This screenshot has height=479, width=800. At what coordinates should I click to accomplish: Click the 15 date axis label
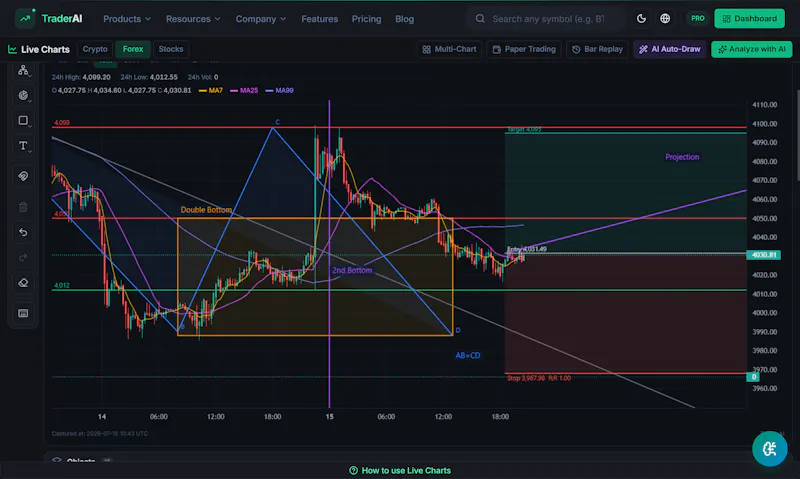[x=330, y=417]
